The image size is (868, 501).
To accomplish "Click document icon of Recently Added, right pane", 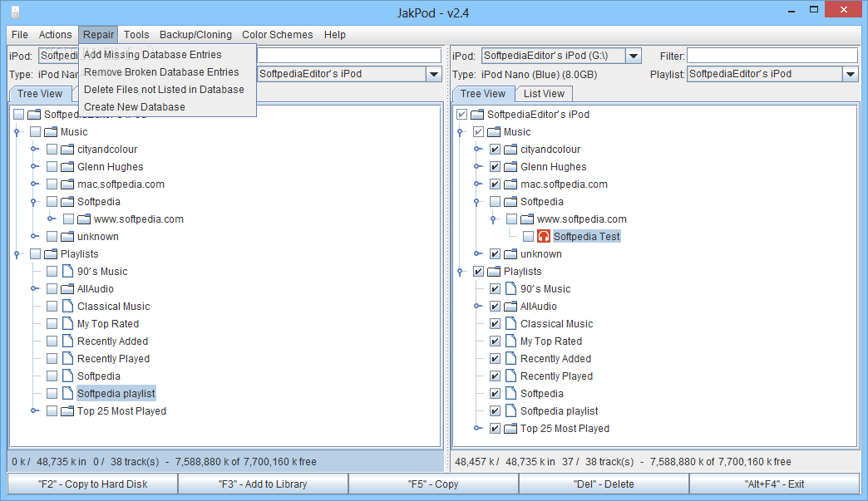I will click(x=510, y=358).
